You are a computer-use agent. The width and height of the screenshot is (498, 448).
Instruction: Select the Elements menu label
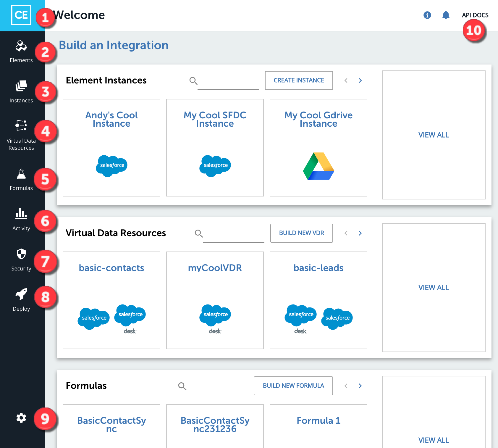(x=21, y=60)
